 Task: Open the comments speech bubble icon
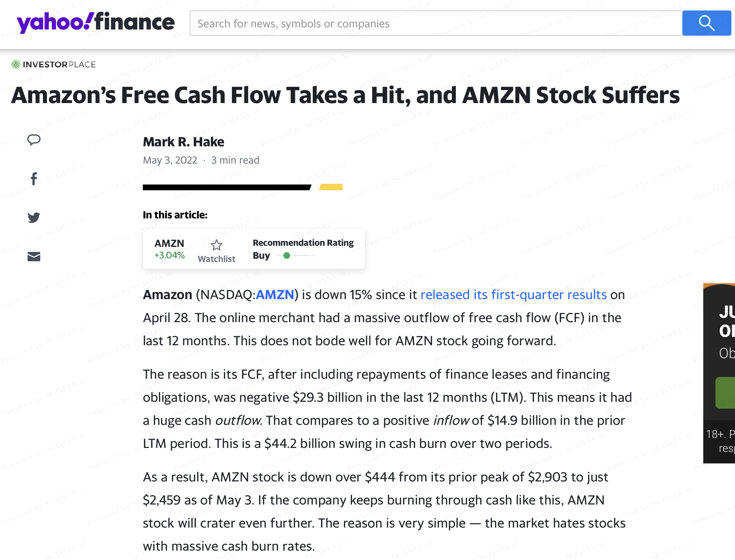coord(34,140)
